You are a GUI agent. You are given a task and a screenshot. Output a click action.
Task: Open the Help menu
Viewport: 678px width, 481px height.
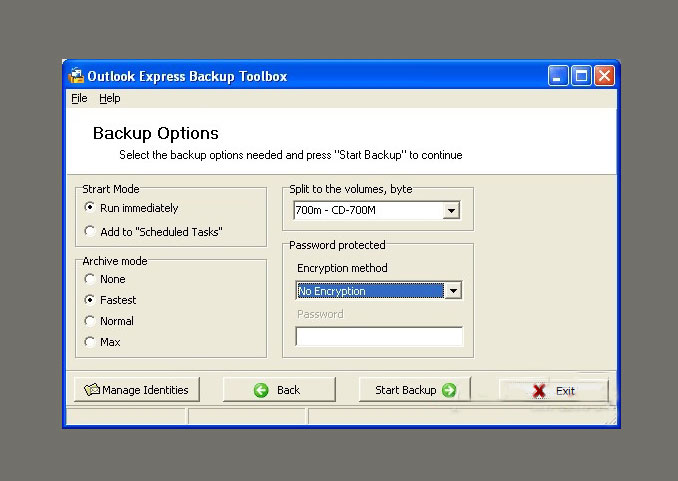[x=109, y=98]
